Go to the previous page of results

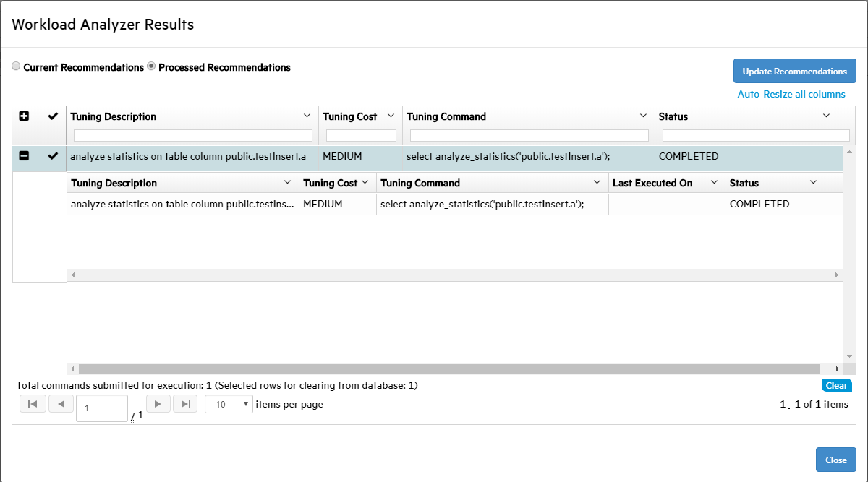[x=61, y=404]
